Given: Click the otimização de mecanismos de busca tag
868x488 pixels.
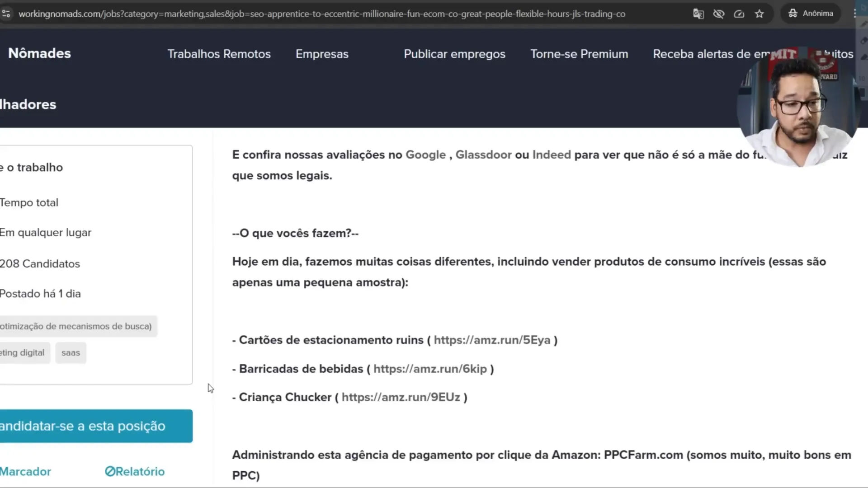Looking at the screenshot, I should pyautogui.click(x=78, y=326).
